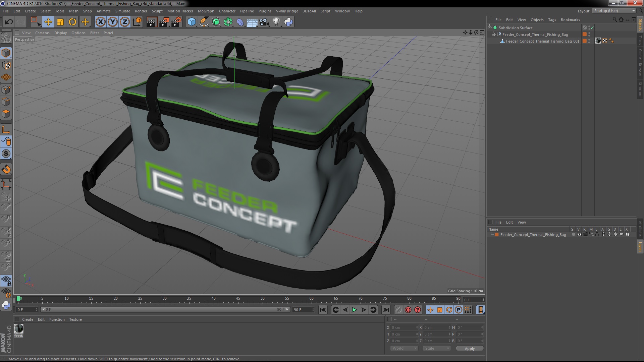
Task: Toggle X axis lock
Action: (100, 22)
